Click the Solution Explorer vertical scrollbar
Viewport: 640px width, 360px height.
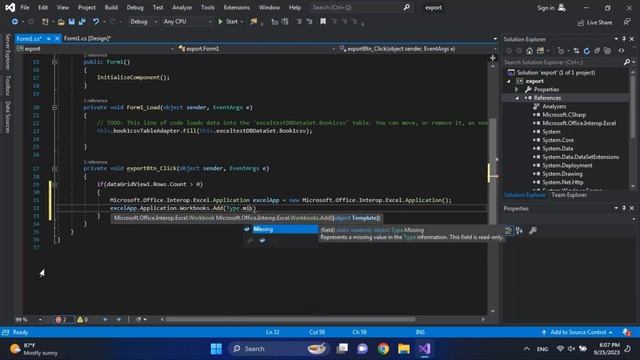(633, 108)
